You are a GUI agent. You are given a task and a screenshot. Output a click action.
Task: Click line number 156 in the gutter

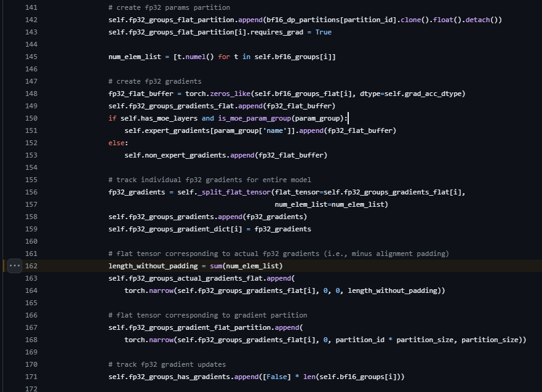(31, 192)
